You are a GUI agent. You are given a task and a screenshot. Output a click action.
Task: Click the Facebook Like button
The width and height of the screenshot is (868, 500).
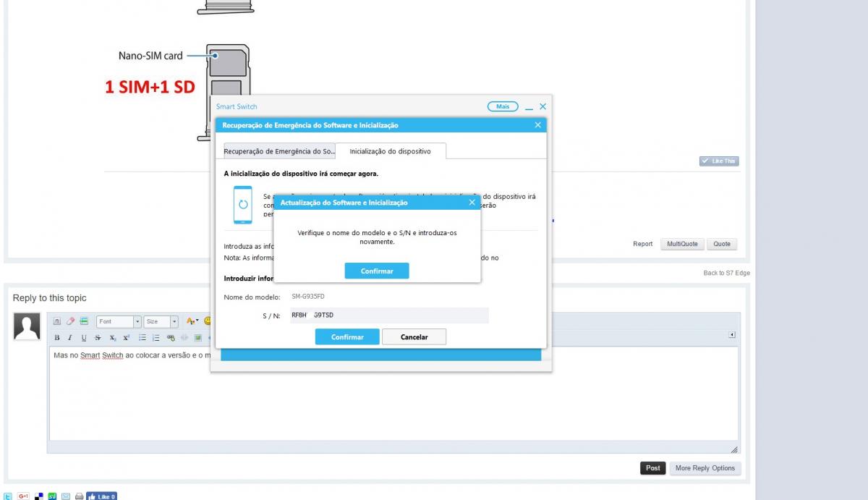(x=101, y=496)
